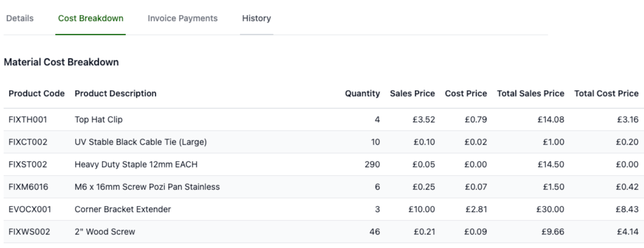Click the Cost Price column header
Image resolution: width=644 pixels, height=248 pixels.
tap(466, 93)
